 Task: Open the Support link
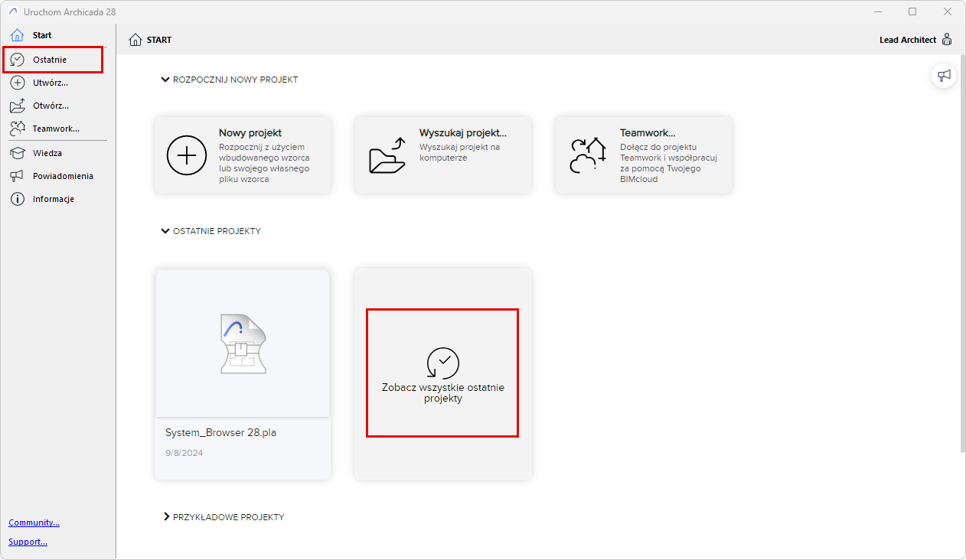tap(28, 542)
